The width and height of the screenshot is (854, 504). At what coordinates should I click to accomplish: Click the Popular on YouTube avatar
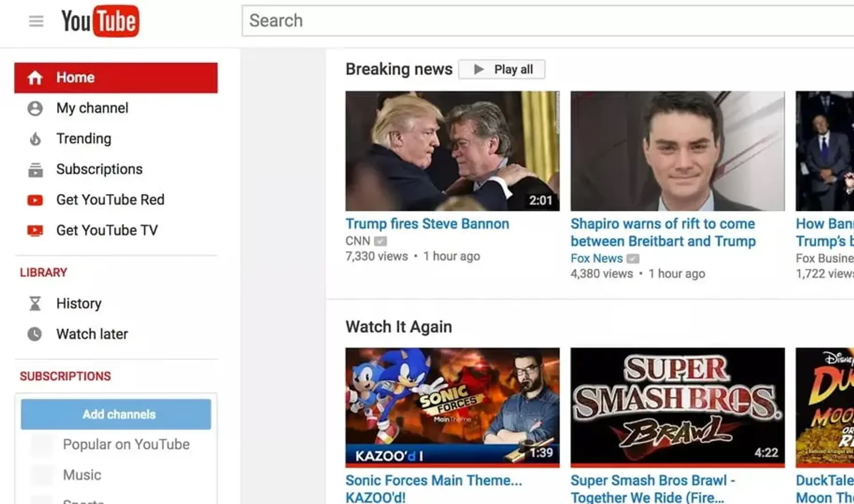[42, 445]
